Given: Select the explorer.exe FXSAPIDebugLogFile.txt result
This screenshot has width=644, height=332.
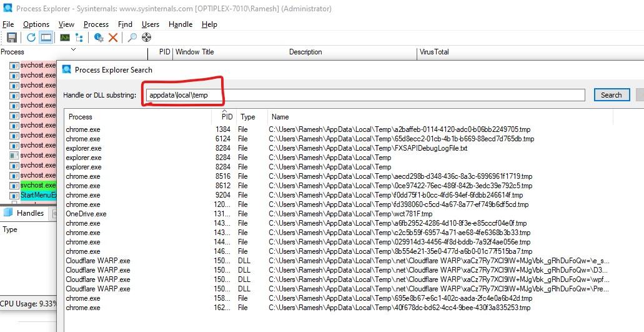Looking at the screenshot, I should click(x=339, y=148).
